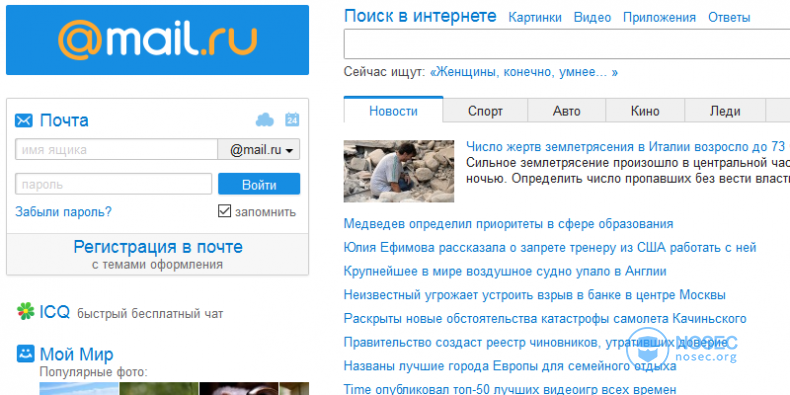This screenshot has height=395, width=790.
Task: Open trending query «Женщины, конечно, умнее... »
Action: click(x=523, y=72)
